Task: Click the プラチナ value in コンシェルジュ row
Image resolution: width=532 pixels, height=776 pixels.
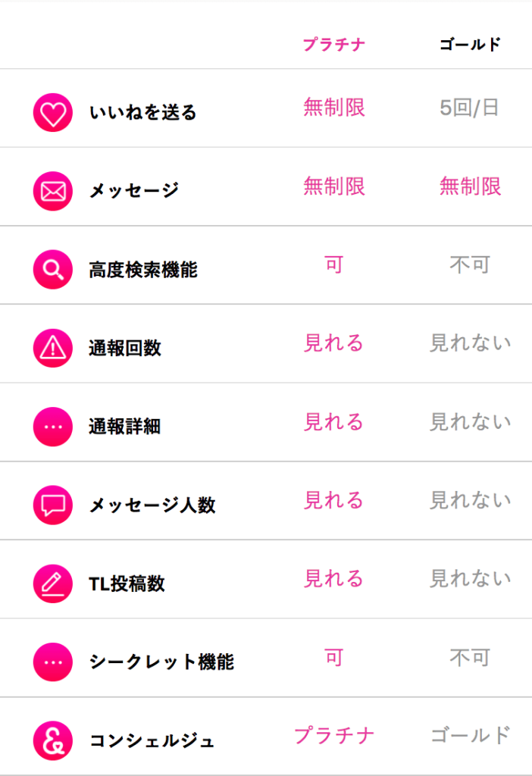Action: tap(334, 735)
